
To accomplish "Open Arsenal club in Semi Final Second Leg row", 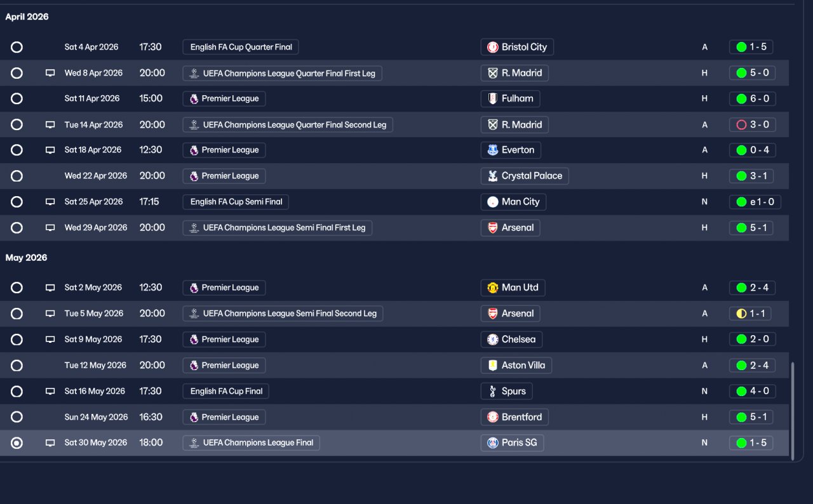I will pos(510,314).
